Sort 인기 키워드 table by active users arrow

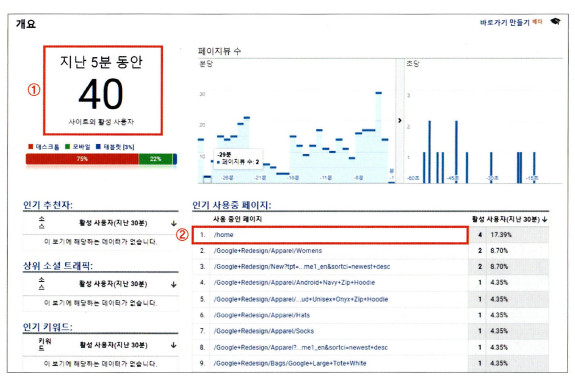(174, 345)
